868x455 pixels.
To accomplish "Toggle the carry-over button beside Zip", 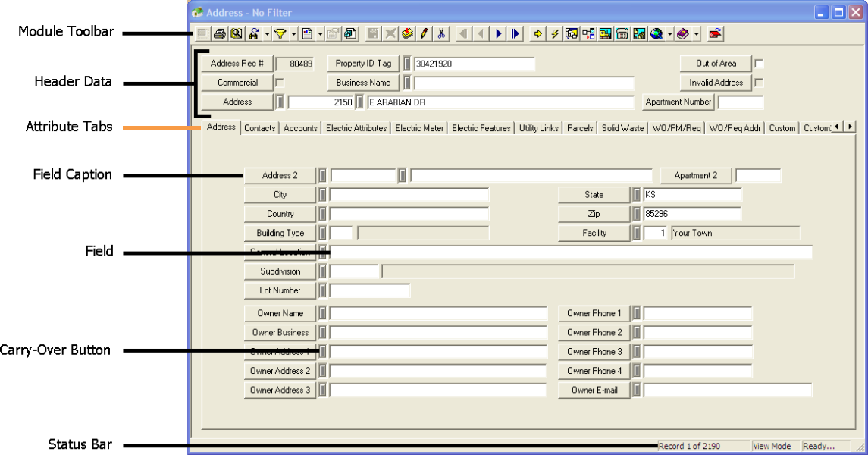I will coord(637,214).
